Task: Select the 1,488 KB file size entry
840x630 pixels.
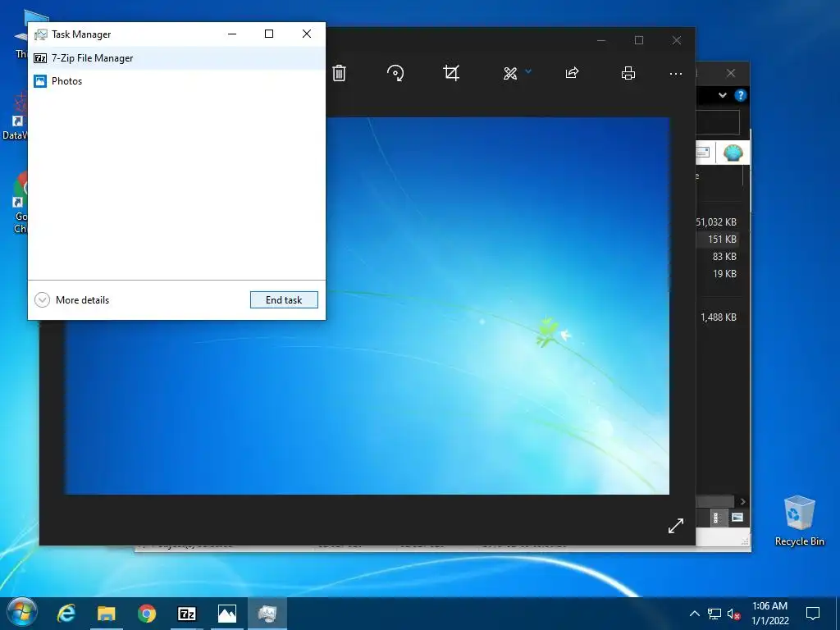Action: [719, 317]
